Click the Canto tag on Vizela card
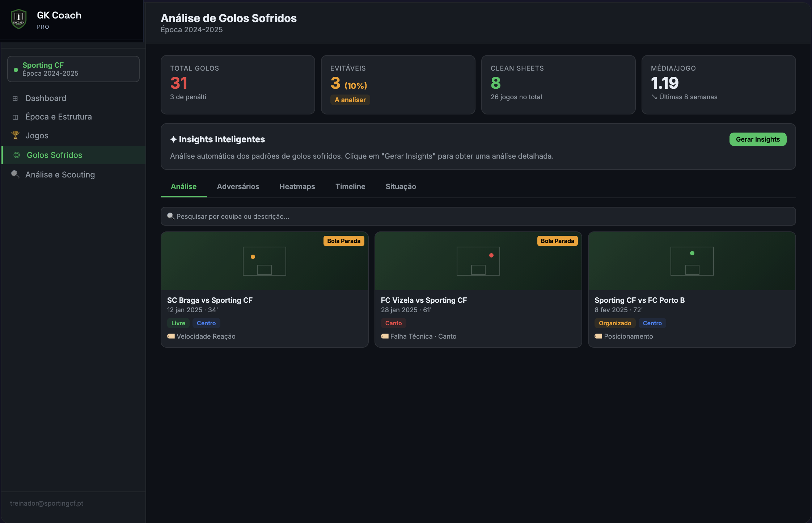Viewport: 812px width, 523px height. (x=393, y=323)
